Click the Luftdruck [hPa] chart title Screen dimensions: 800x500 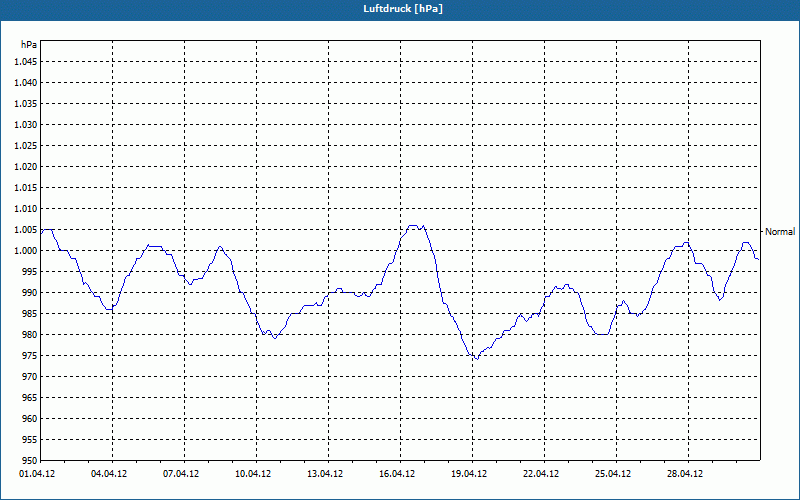[x=403, y=9]
